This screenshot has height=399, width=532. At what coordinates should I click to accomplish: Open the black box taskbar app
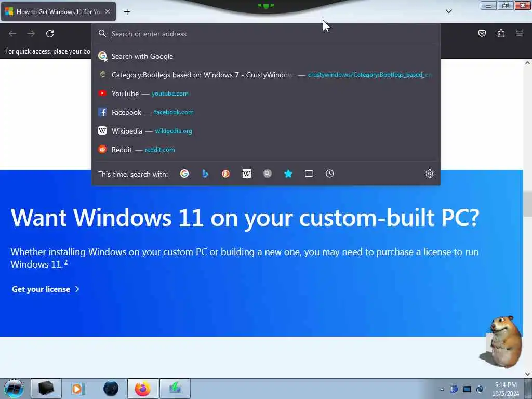(x=46, y=389)
